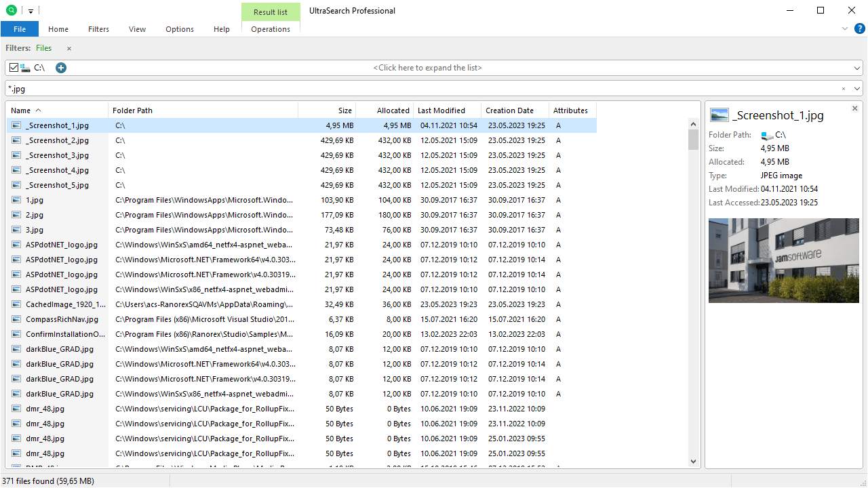Expand the drive list dropdown arrow
Screen dimensions: 868x488
click(x=857, y=68)
